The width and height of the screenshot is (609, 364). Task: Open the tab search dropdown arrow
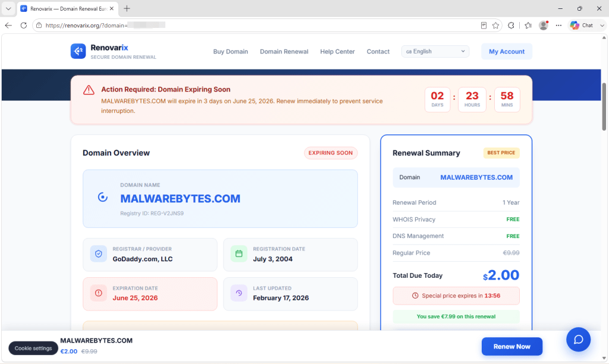[x=8, y=8]
